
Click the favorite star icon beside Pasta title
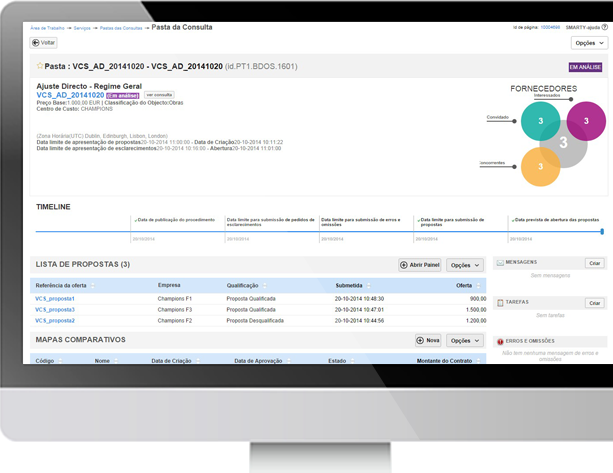coord(40,66)
